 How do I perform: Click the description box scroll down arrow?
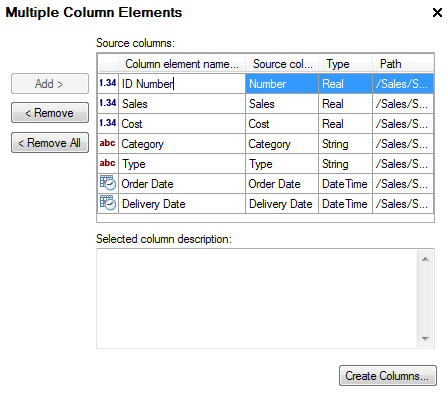(x=425, y=339)
